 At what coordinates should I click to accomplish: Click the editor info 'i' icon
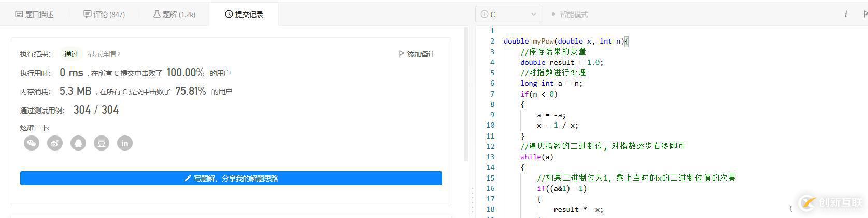coord(846,14)
